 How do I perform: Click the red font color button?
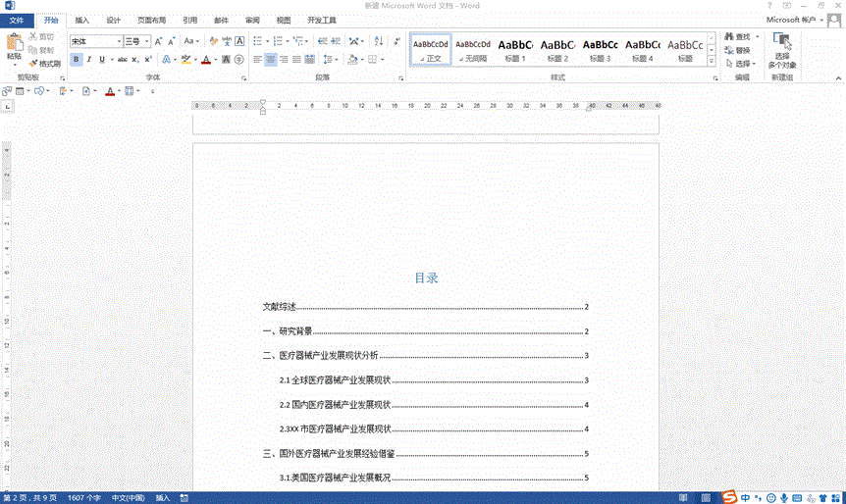click(x=205, y=60)
